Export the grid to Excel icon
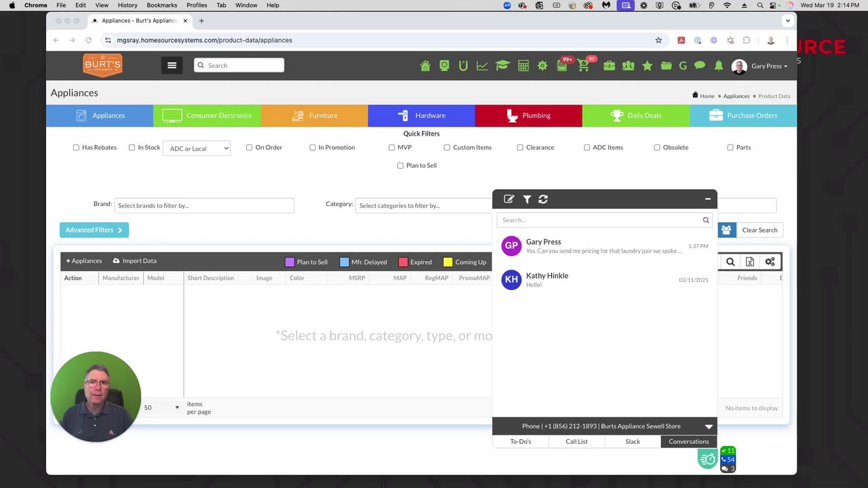The width and height of the screenshot is (868, 488). pyautogui.click(x=750, y=262)
